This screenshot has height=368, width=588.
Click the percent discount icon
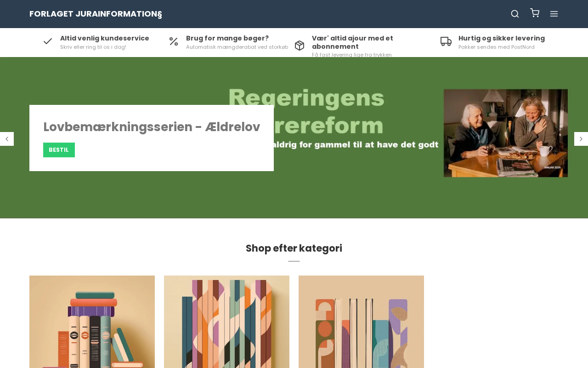point(174,41)
